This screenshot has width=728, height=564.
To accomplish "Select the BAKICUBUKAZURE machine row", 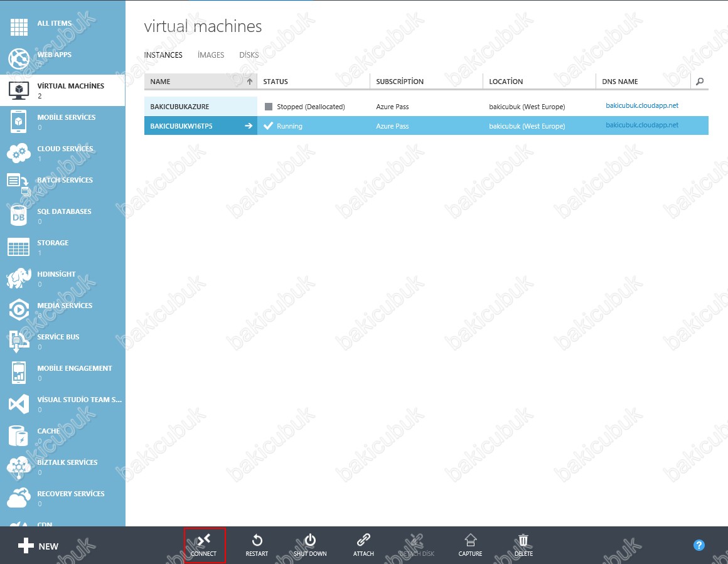I will 179,107.
